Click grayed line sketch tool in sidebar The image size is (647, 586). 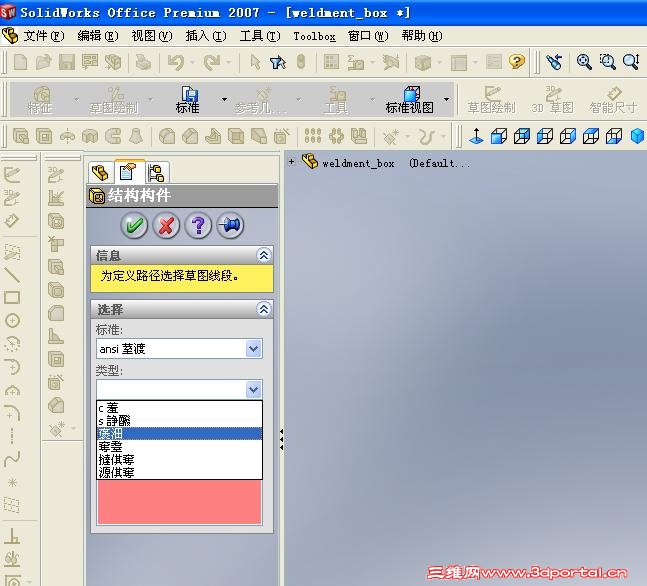pos(12,274)
